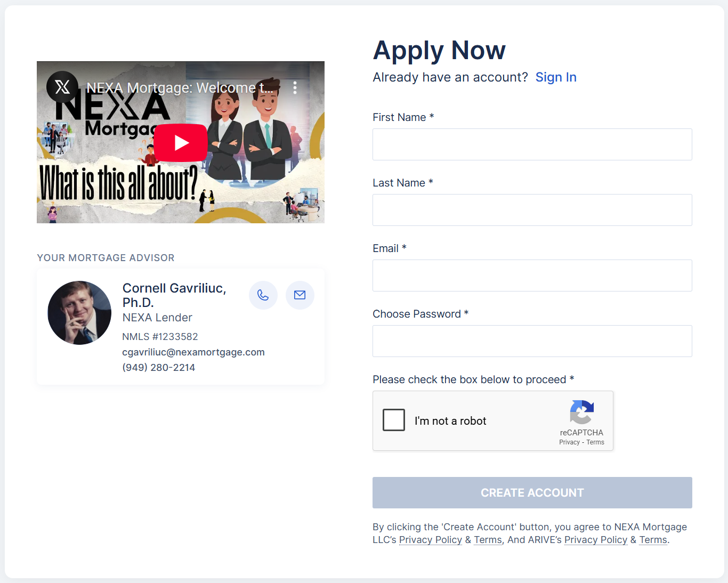Viewport: 728px width, 583px height.
Task: Select the Choose Password field
Action: tap(532, 341)
